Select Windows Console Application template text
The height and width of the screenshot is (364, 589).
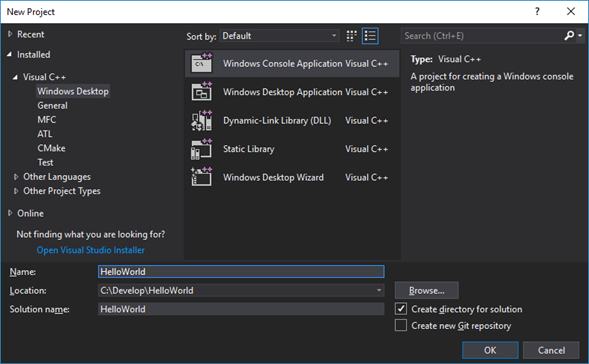pyautogui.click(x=282, y=63)
